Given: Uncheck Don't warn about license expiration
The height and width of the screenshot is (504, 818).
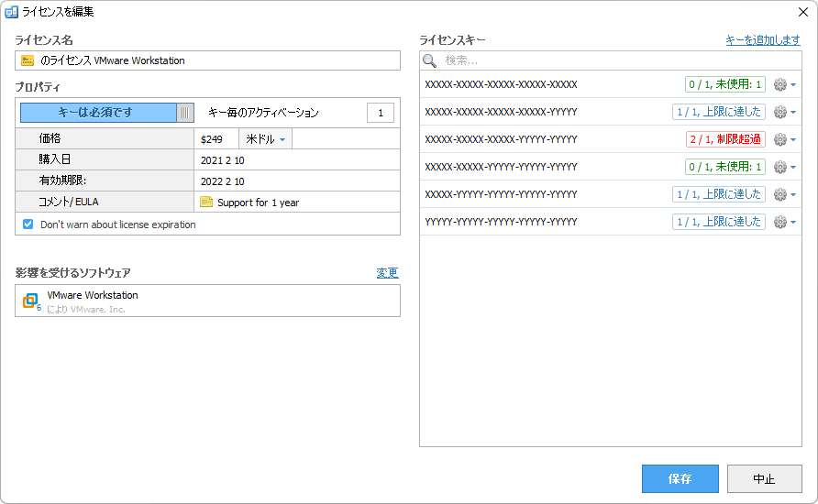Looking at the screenshot, I should (28, 225).
